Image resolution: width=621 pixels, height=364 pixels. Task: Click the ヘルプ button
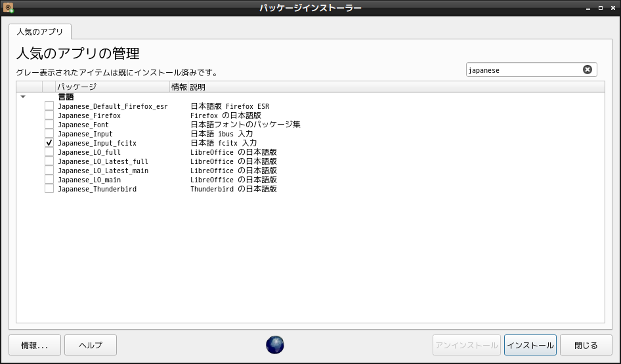(91, 345)
